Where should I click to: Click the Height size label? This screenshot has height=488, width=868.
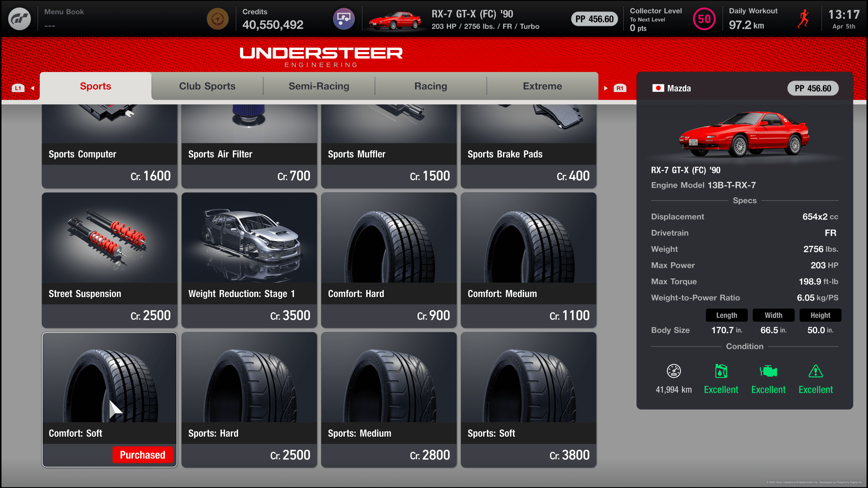point(820,315)
